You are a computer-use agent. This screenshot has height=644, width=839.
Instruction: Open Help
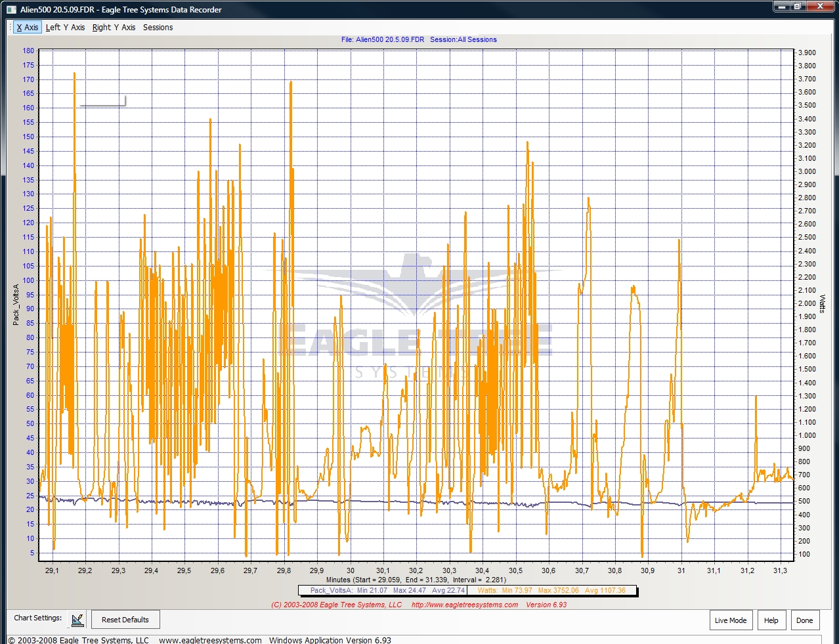(771, 620)
